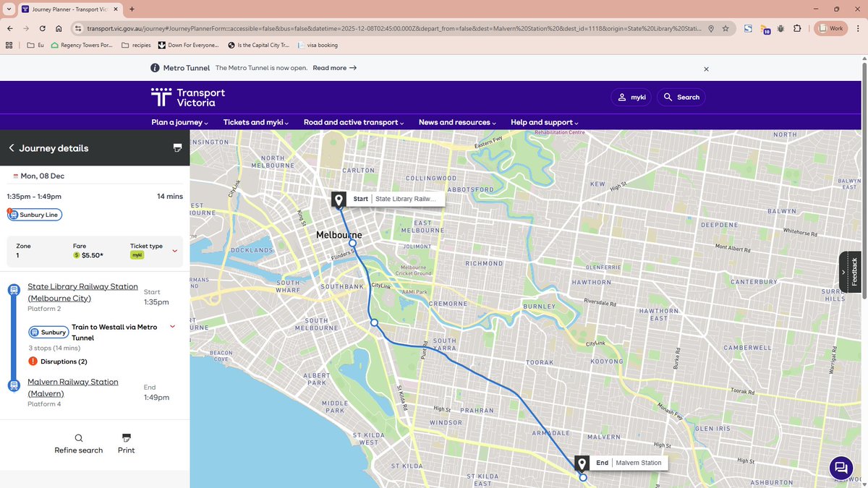The height and width of the screenshot is (488, 868).
Task: Open Down For Everyone bookmark
Action: pyautogui.click(x=188, y=45)
